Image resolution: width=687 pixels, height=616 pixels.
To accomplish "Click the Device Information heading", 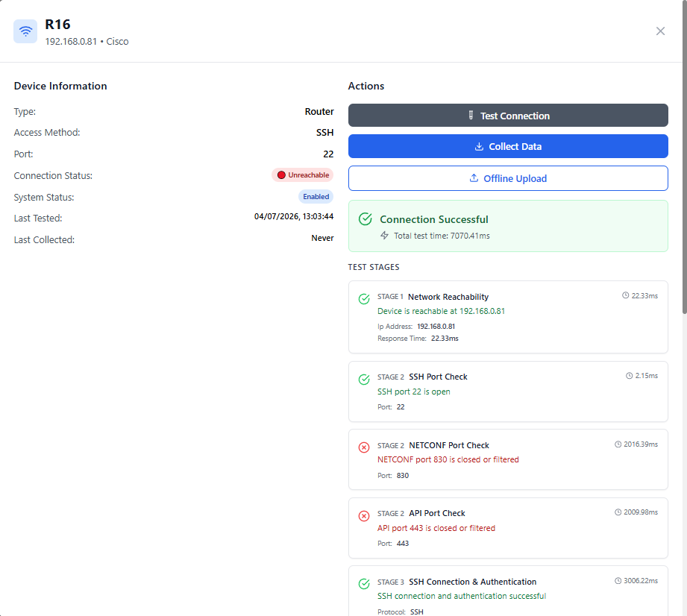I will (x=60, y=86).
